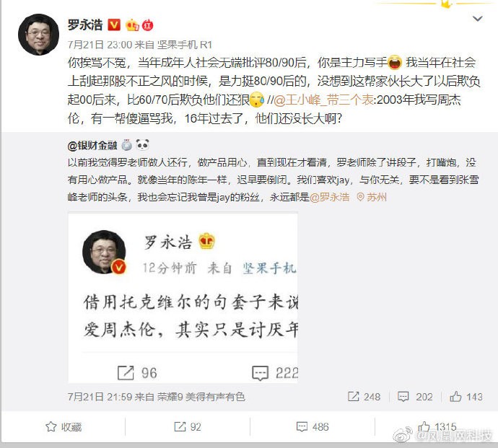
Task: Click the crown membership badge icon
Action: coord(132,25)
